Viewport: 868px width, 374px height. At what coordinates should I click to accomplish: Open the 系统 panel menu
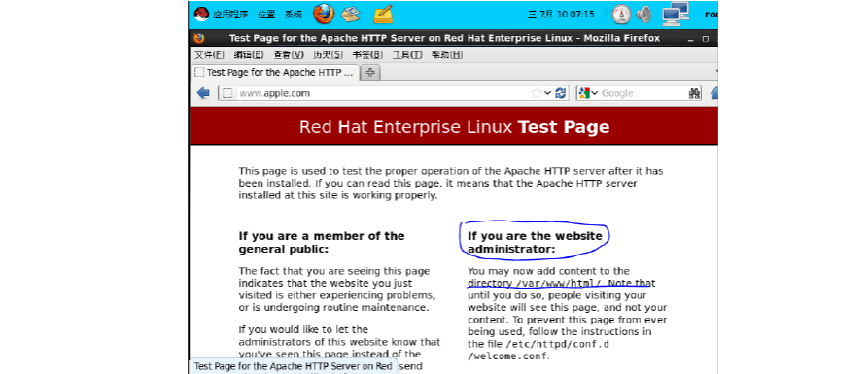(294, 15)
